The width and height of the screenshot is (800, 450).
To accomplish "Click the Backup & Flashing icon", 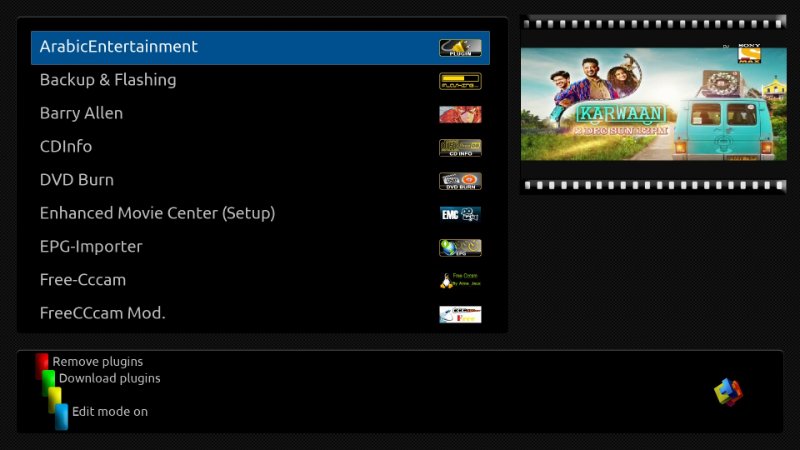I will [460, 81].
